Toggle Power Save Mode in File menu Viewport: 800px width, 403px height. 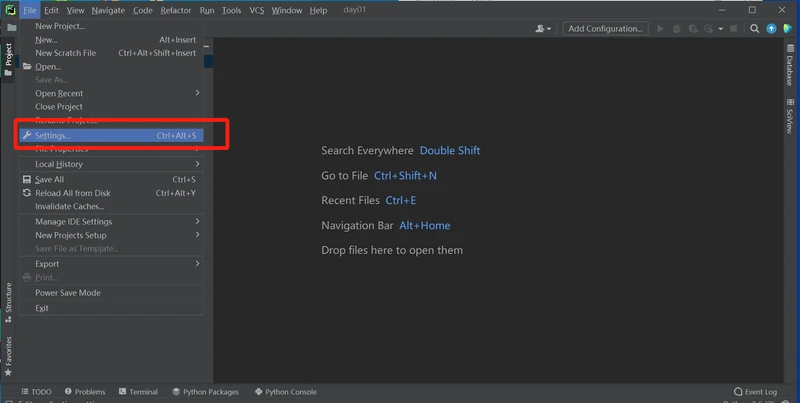click(x=68, y=293)
